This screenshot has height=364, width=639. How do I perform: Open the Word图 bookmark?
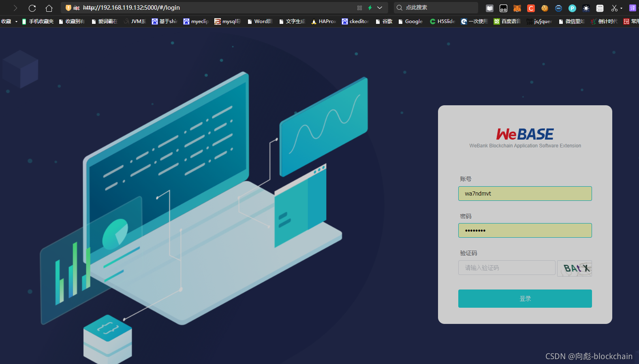click(260, 21)
